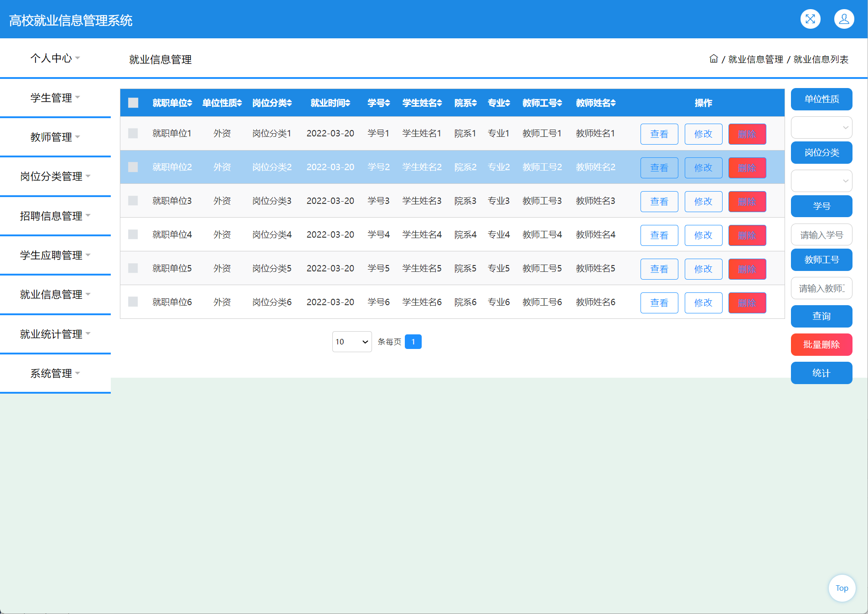Toggle the select-all checkbox in table header
Screen dimensions: 868x614
(133, 103)
